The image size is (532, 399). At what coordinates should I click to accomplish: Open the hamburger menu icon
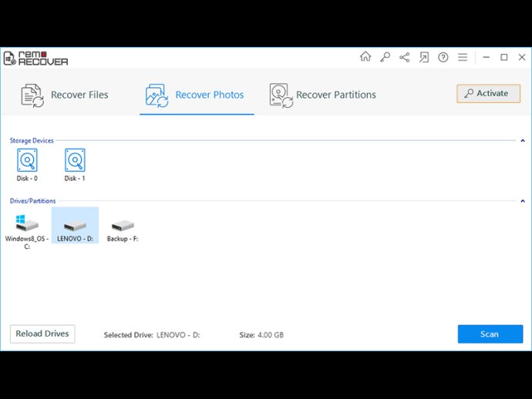click(463, 57)
